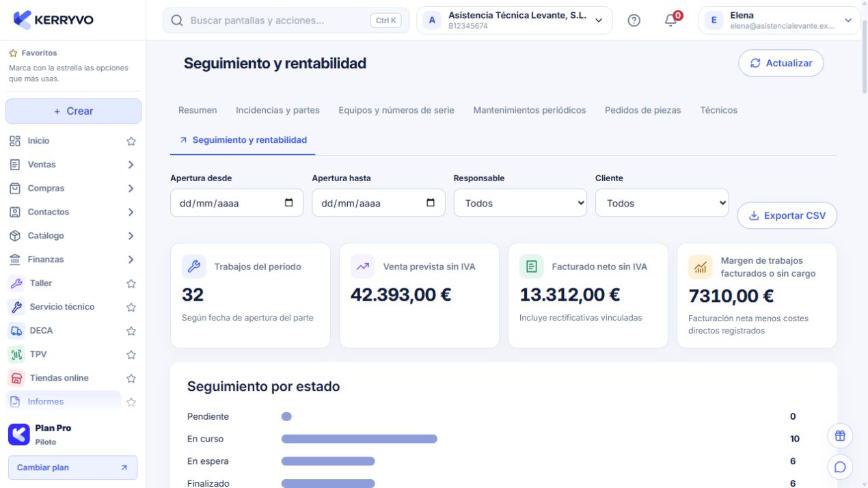Screen dimensions: 868x488
Task: Click the Kerryvo logo
Action: [x=53, y=20]
